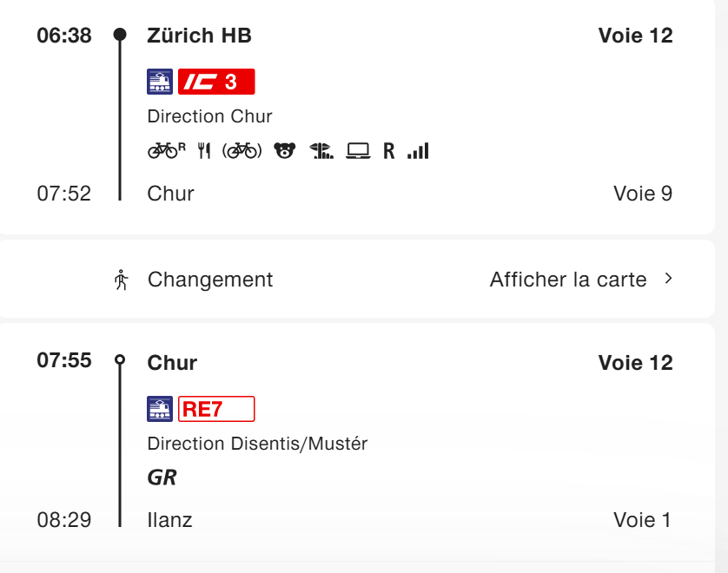The width and height of the screenshot is (728, 573).
Task: Click the walking person Changement icon
Action: (121, 280)
